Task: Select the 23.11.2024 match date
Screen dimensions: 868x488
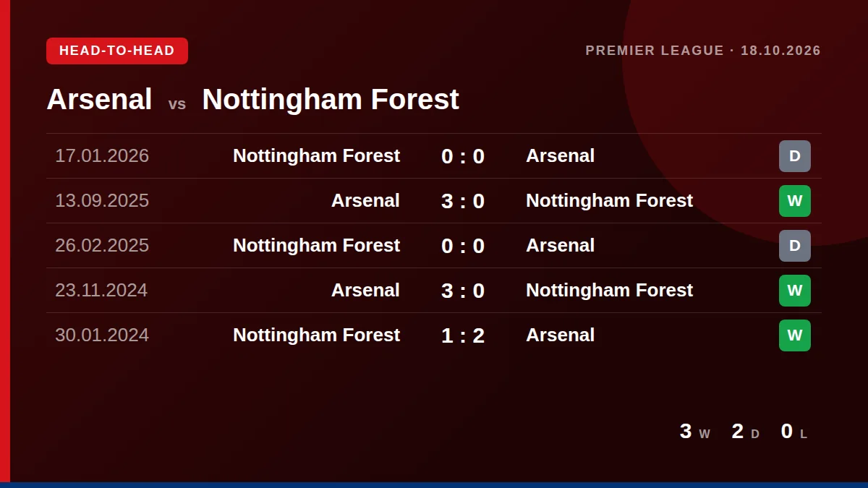Action: (x=101, y=290)
